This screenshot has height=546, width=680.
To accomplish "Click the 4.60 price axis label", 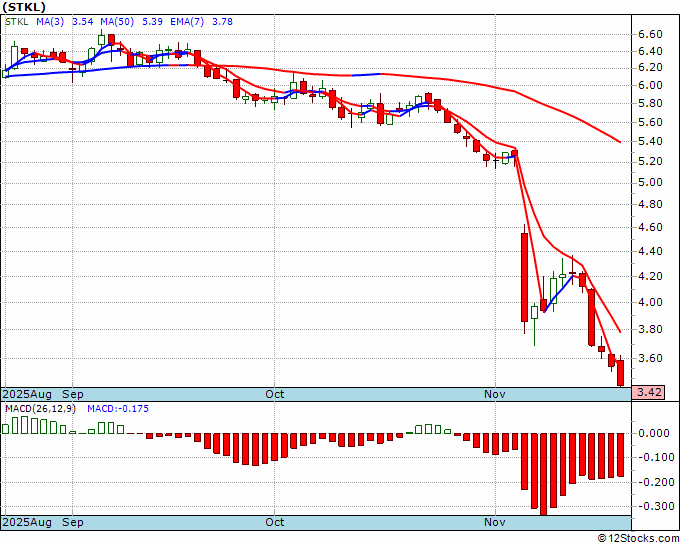I will [650, 227].
